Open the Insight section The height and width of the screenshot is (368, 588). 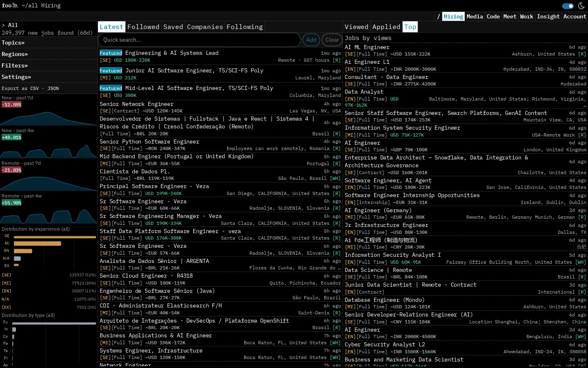(548, 16)
